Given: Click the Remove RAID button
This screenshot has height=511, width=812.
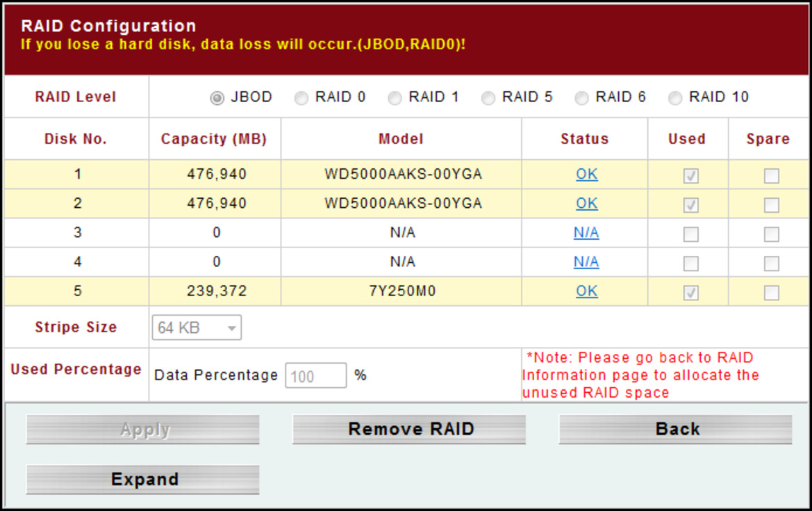Looking at the screenshot, I should pyautogui.click(x=409, y=430).
